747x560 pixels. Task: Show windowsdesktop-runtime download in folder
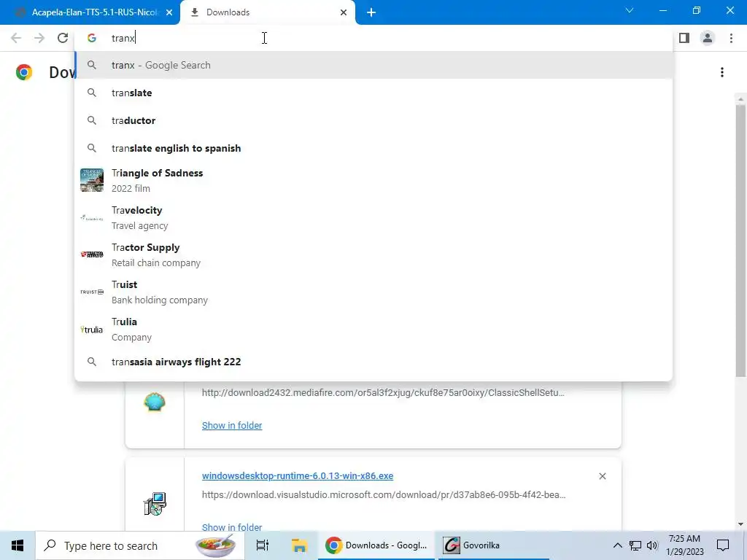[x=232, y=526]
